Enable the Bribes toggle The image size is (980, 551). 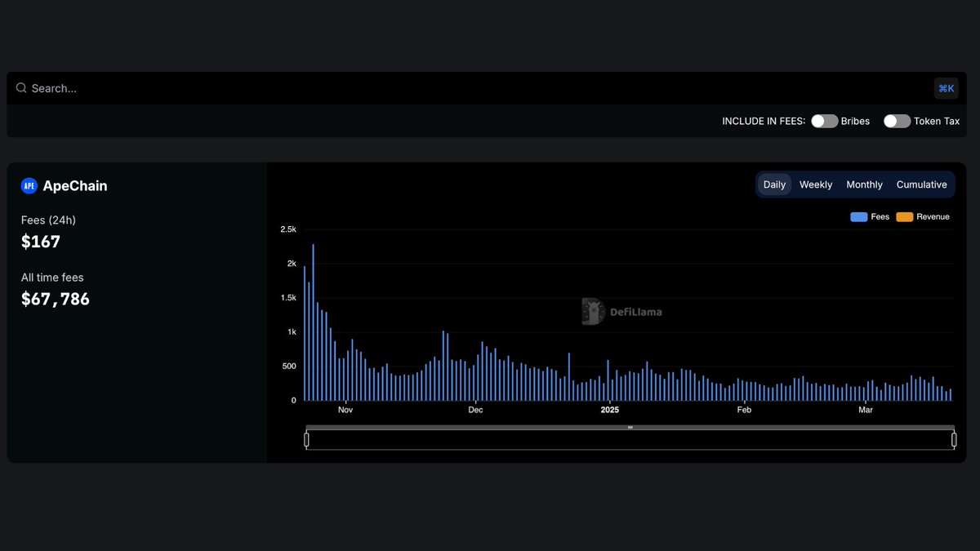point(825,121)
